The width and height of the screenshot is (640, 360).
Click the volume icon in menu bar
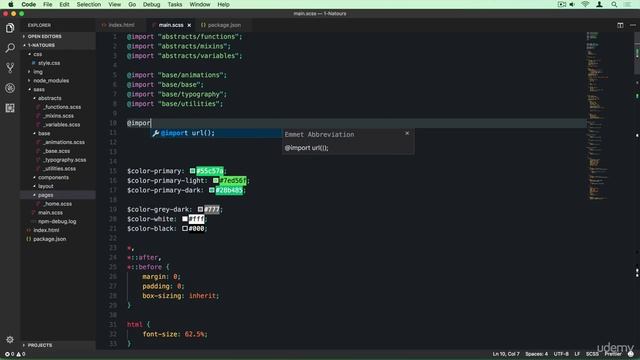(572, 4)
